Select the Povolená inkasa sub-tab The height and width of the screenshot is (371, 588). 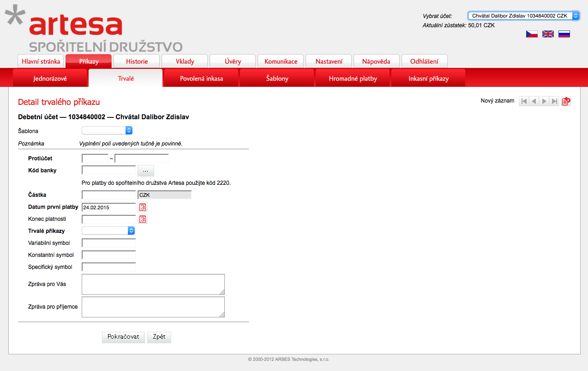[201, 79]
